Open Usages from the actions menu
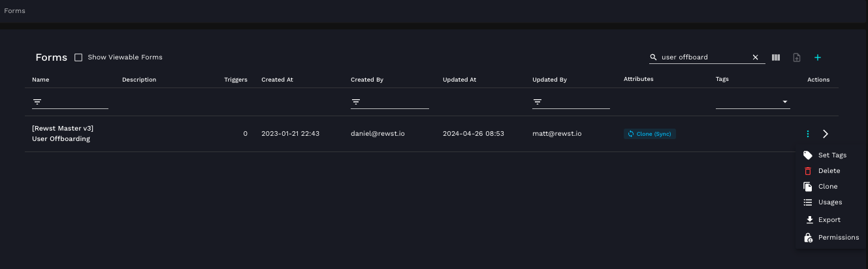The image size is (868, 269). click(x=829, y=202)
